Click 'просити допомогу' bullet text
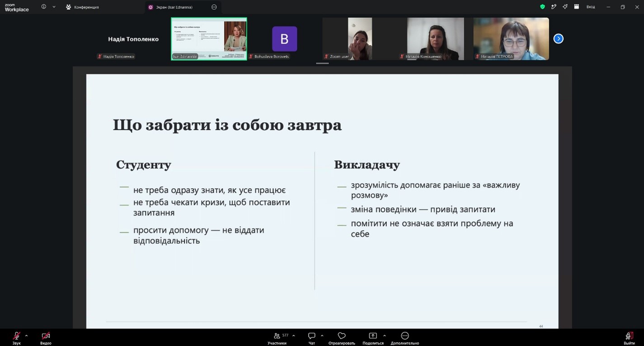Viewport: 644px width, 346px height. (199, 235)
